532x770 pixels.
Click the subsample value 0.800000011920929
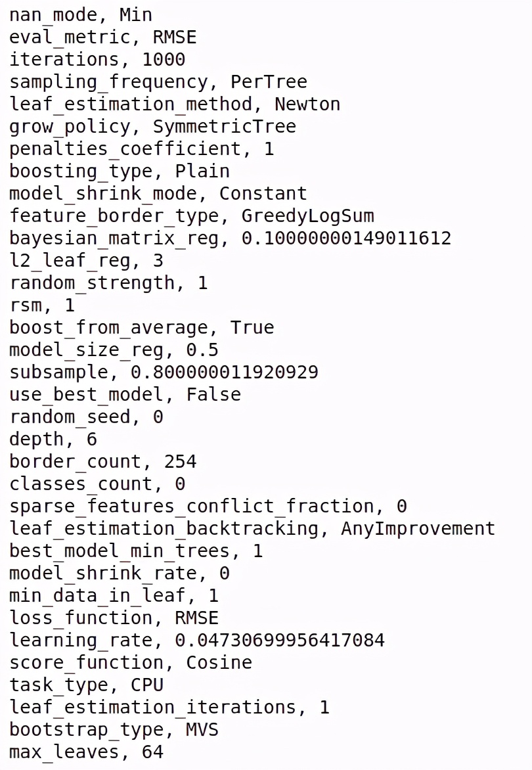tap(224, 372)
